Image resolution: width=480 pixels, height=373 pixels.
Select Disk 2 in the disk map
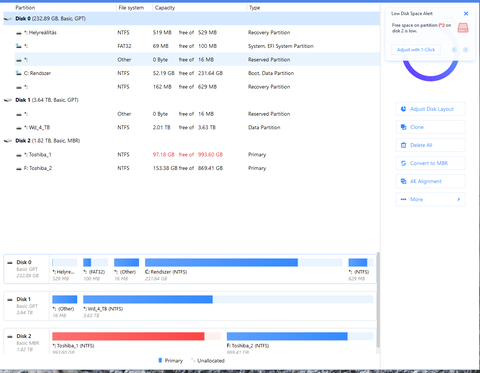pyautogui.click(x=26, y=342)
